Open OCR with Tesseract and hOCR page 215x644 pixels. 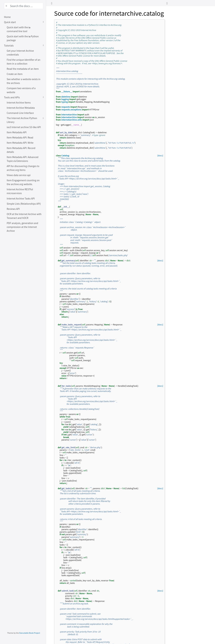click(x=24, y=216)
